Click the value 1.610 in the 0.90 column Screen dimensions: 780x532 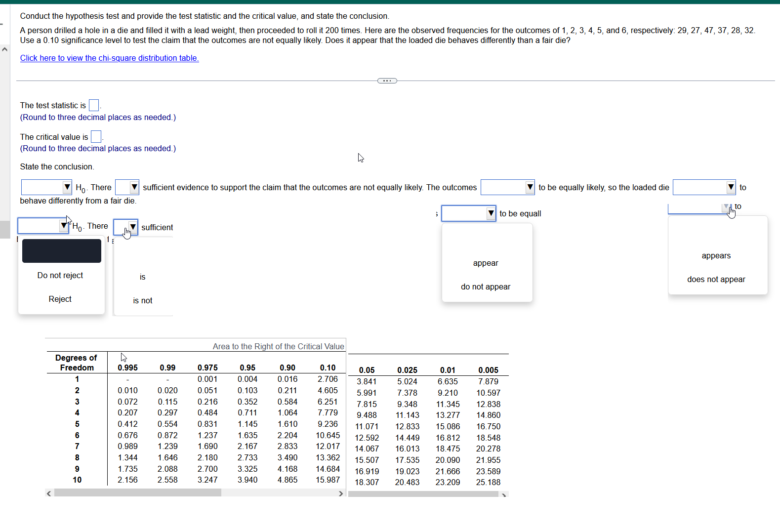click(x=287, y=424)
